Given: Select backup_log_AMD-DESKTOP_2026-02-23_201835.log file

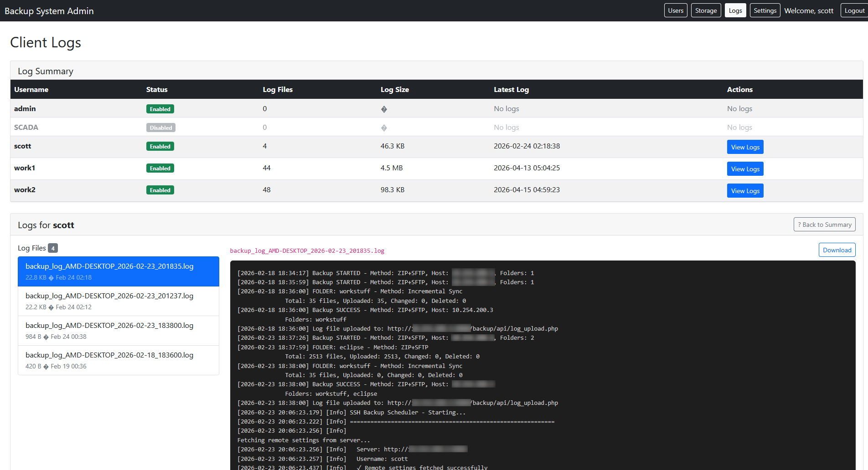Looking at the screenshot, I should pos(119,271).
